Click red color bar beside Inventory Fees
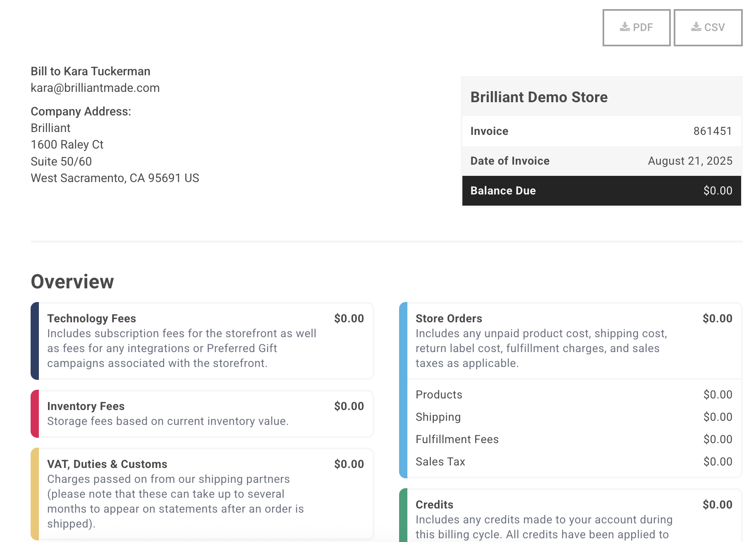Viewport: 756px width, 542px height. tap(35, 414)
